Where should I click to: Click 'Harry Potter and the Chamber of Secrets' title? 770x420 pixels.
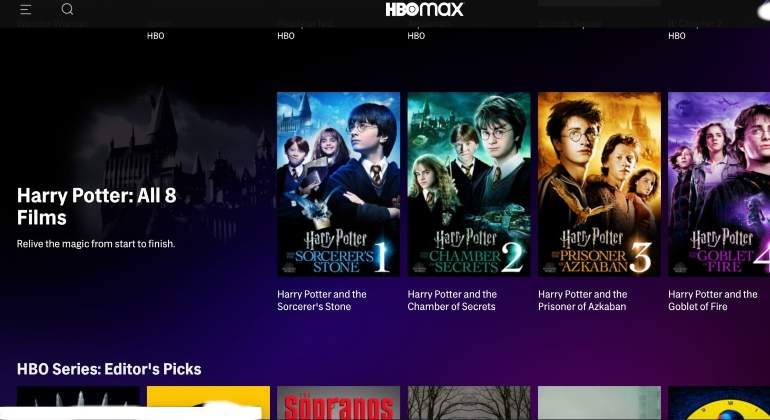point(452,300)
